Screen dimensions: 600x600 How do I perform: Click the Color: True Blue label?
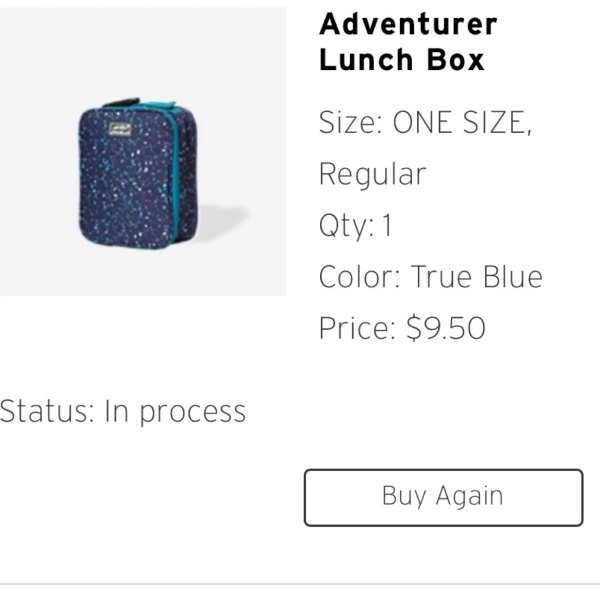[431, 277]
